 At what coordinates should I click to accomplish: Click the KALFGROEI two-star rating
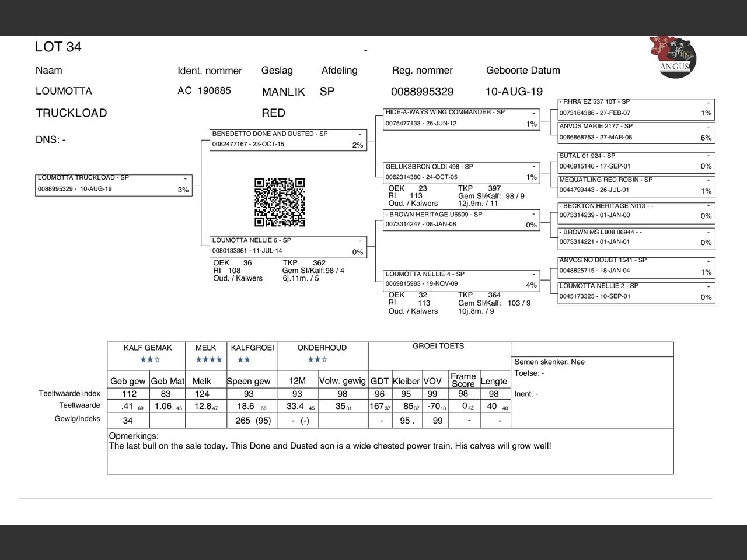tap(244, 360)
